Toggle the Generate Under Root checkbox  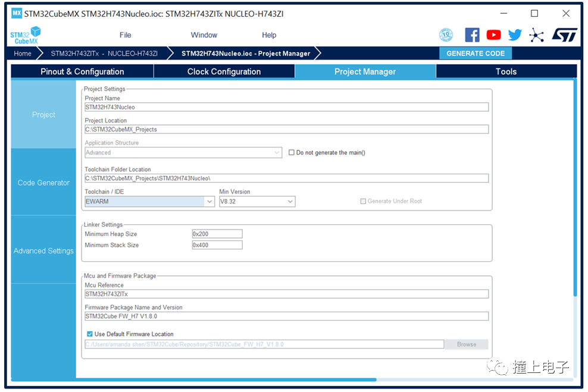click(363, 201)
